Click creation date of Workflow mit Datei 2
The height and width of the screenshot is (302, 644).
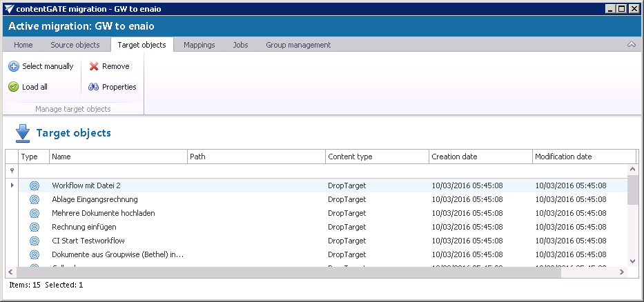coord(467,186)
